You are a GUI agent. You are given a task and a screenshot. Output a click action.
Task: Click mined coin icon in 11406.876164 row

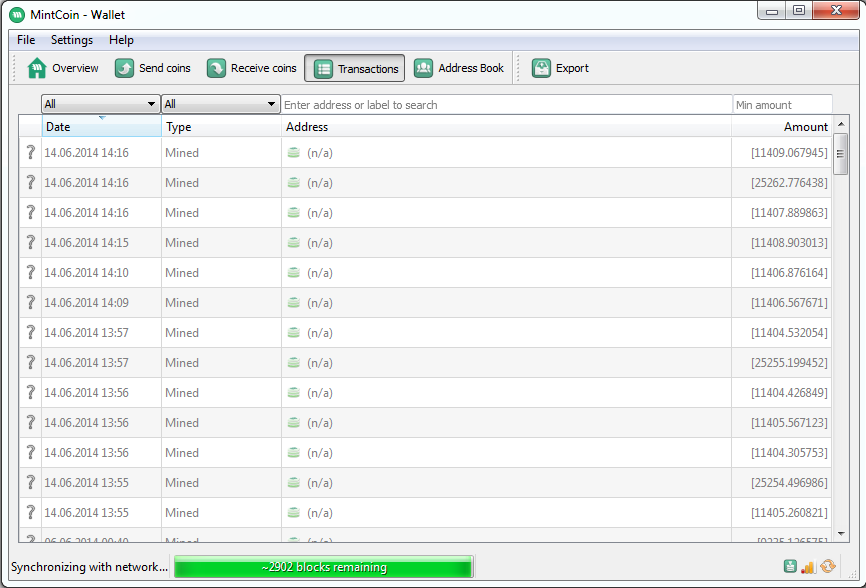(294, 272)
